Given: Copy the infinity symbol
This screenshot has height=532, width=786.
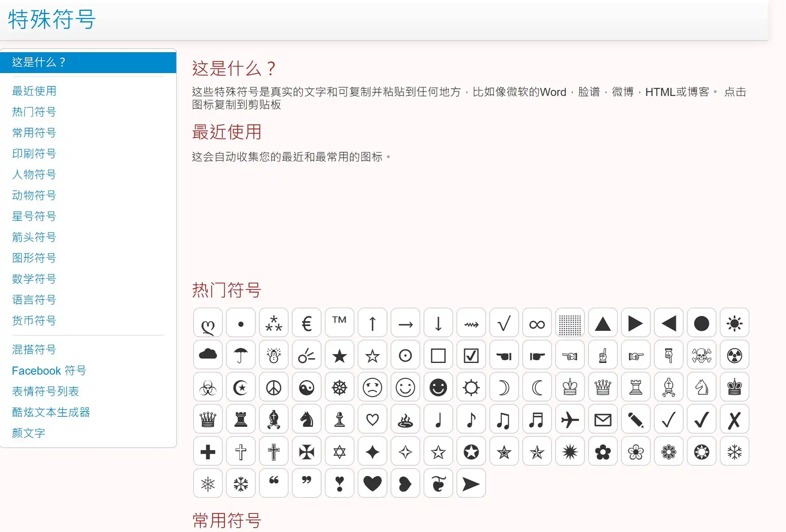Looking at the screenshot, I should coord(537,323).
